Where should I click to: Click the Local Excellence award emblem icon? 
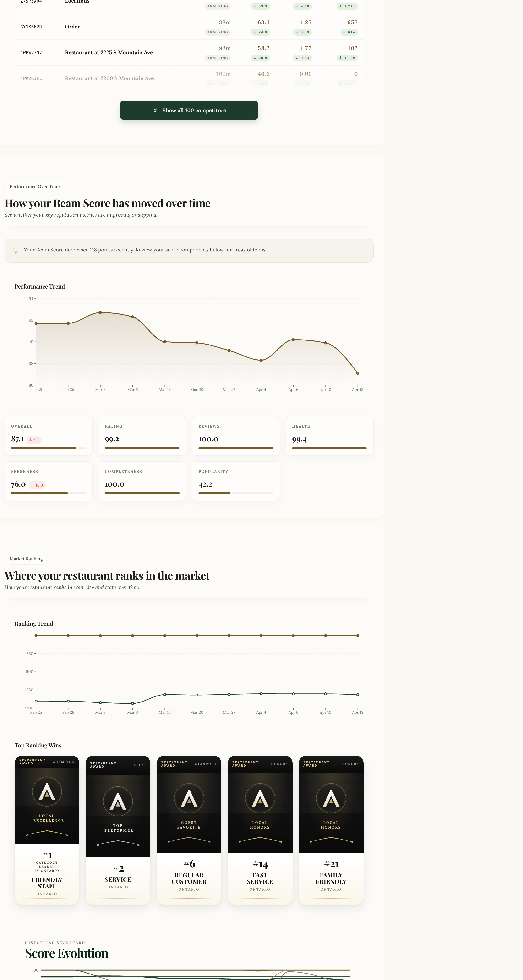47,791
